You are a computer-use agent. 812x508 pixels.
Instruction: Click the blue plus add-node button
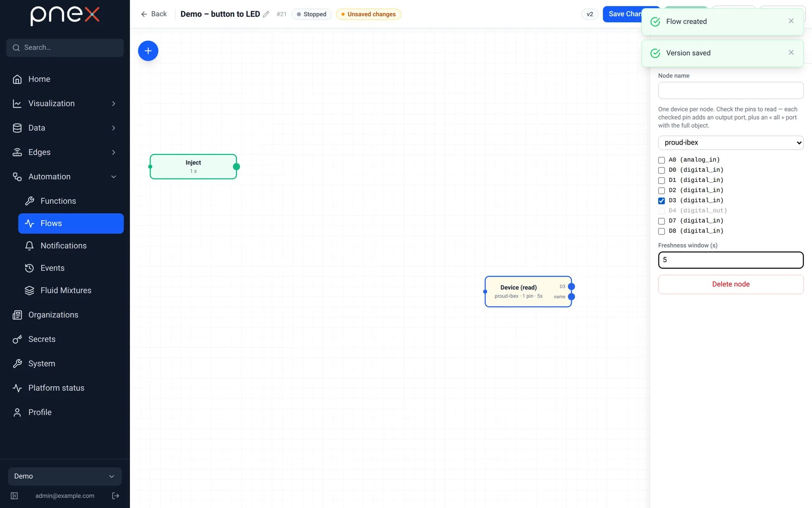pos(148,51)
